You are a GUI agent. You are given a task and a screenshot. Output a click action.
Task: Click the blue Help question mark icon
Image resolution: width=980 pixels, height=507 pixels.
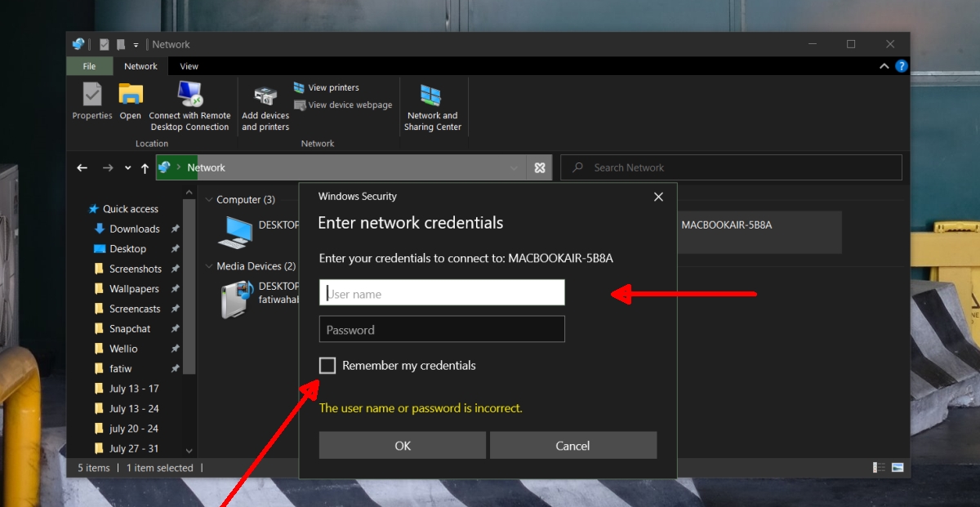tap(902, 66)
